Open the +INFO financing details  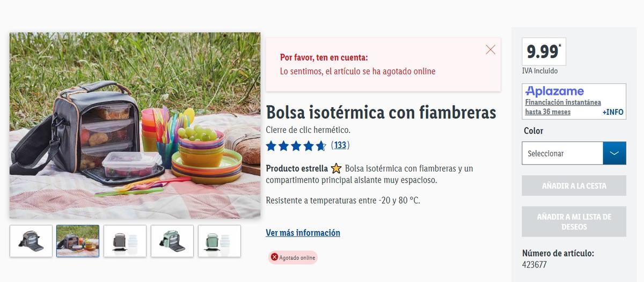click(x=613, y=112)
